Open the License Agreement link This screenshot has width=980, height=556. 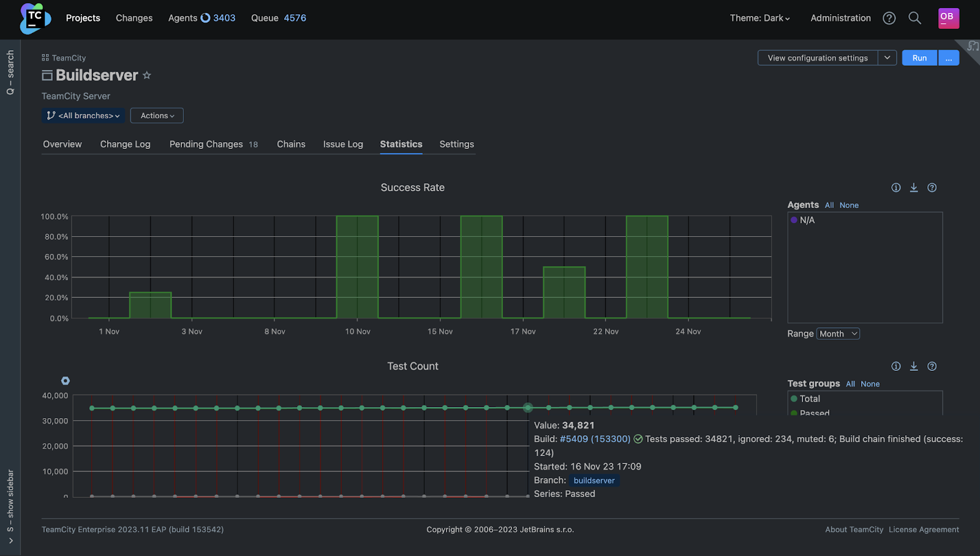pos(924,530)
